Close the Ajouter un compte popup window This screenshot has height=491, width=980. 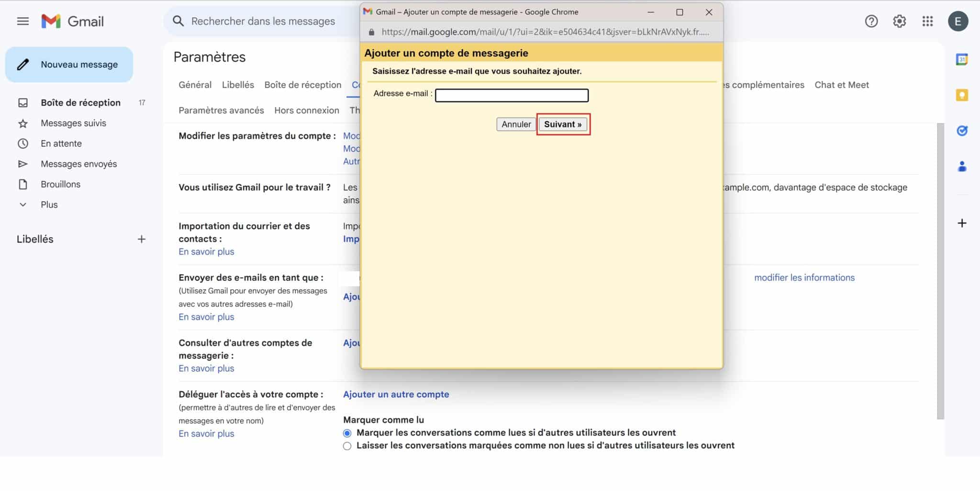coord(709,12)
